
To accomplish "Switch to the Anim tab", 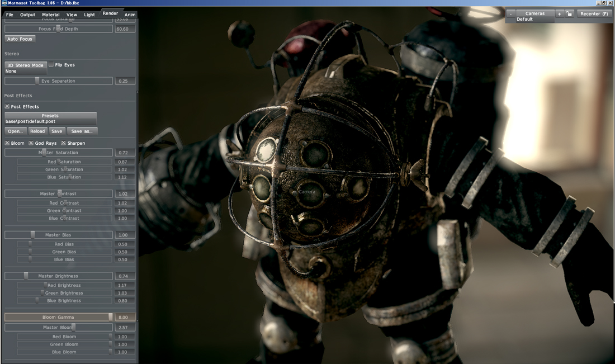I will point(130,15).
